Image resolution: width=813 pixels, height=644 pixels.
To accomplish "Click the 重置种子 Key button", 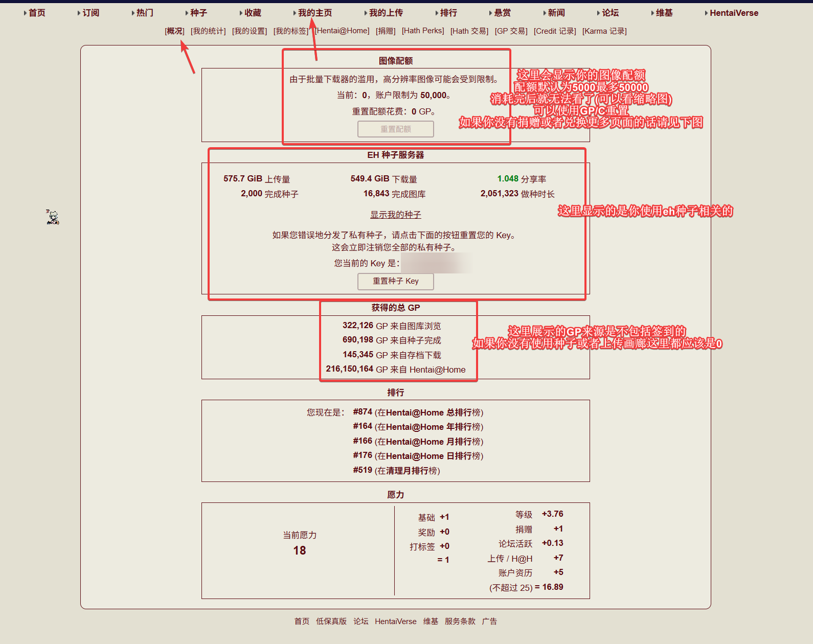I will [x=396, y=282].
